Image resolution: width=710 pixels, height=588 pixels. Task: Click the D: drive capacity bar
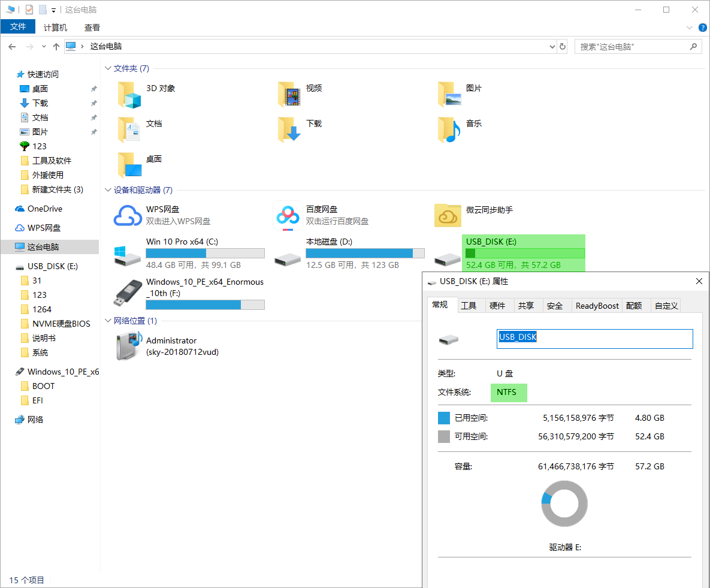365,252
